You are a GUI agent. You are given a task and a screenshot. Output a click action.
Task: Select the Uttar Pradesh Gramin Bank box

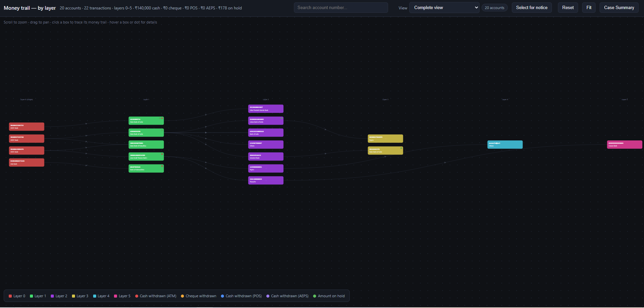(266, 109)
